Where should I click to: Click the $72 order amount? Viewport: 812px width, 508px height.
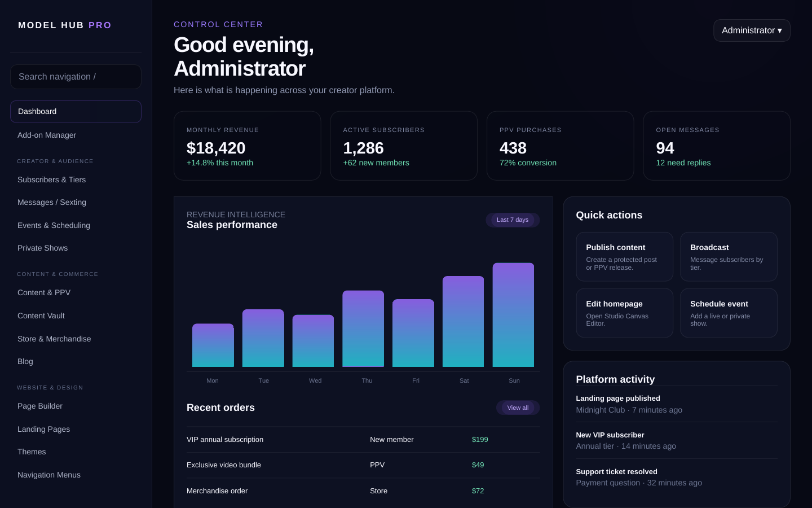(478, 491)
